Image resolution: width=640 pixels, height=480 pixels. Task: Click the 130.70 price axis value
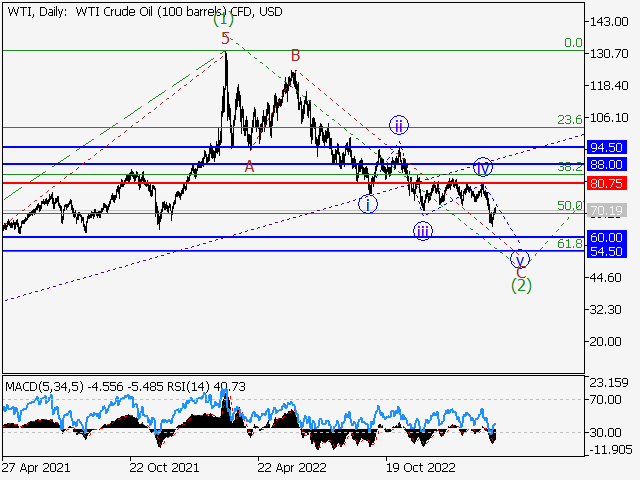click(609, 53)
